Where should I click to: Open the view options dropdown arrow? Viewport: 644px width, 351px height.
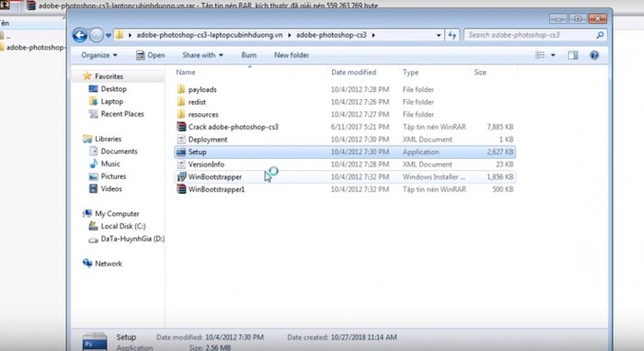pyautogui.click(x=553, y=55)
